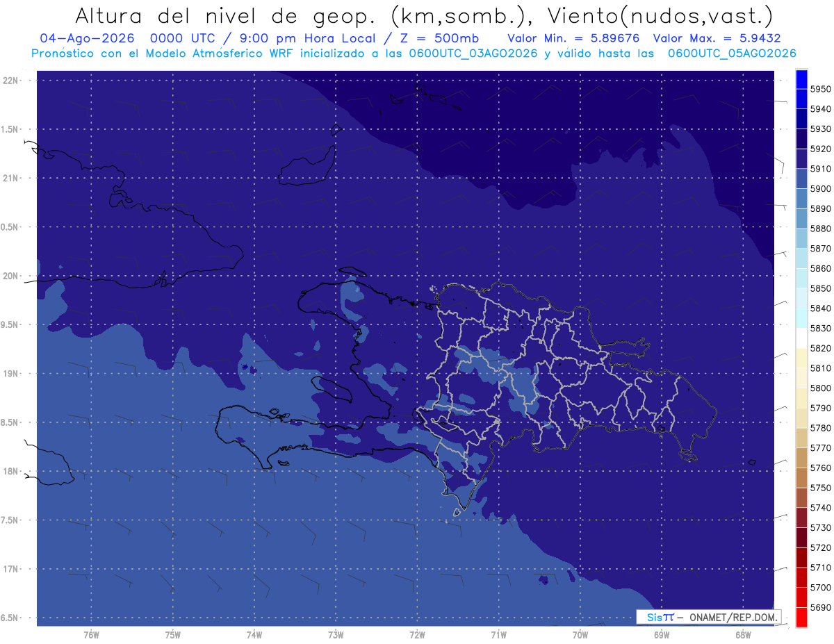Image resolution: width=834 pixels, height=644 pixels.
Task: Click the 76W longitude axis label
Action: click(x=91, y=635)
